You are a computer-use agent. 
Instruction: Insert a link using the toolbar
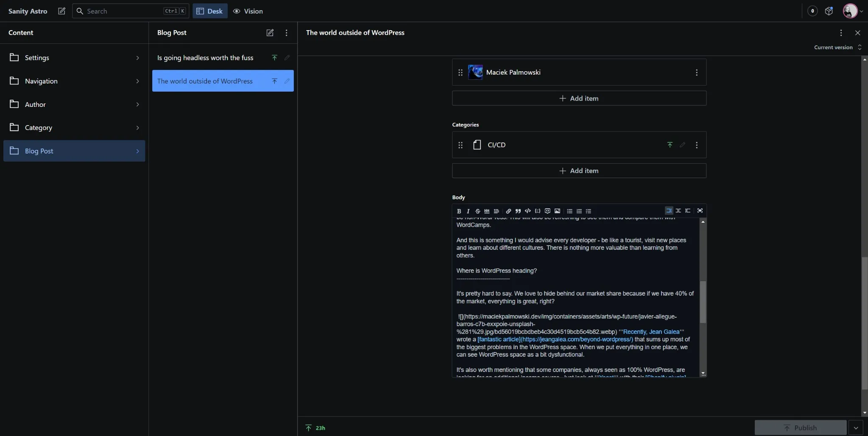(508, 211)
